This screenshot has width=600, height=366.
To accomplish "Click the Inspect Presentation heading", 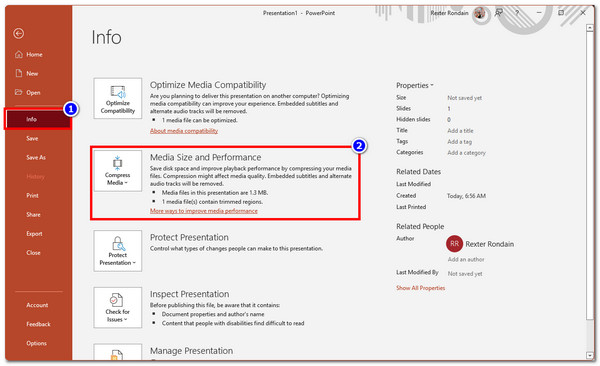I will coord(189,294).
